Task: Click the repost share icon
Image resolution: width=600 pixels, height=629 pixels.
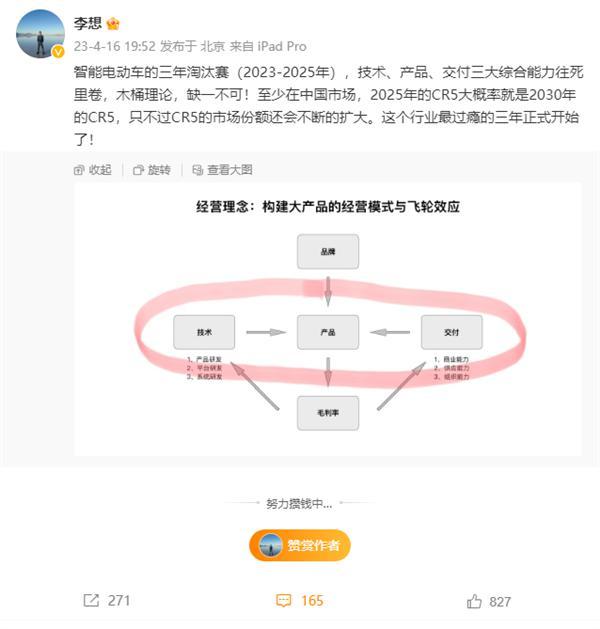Action: [91, 601]
